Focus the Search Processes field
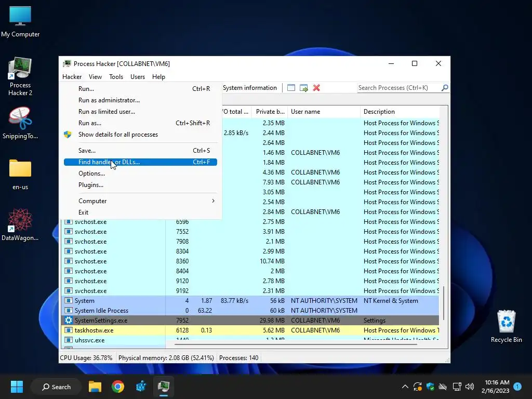The height and width of the screenshot is (399, 532). 400,88
